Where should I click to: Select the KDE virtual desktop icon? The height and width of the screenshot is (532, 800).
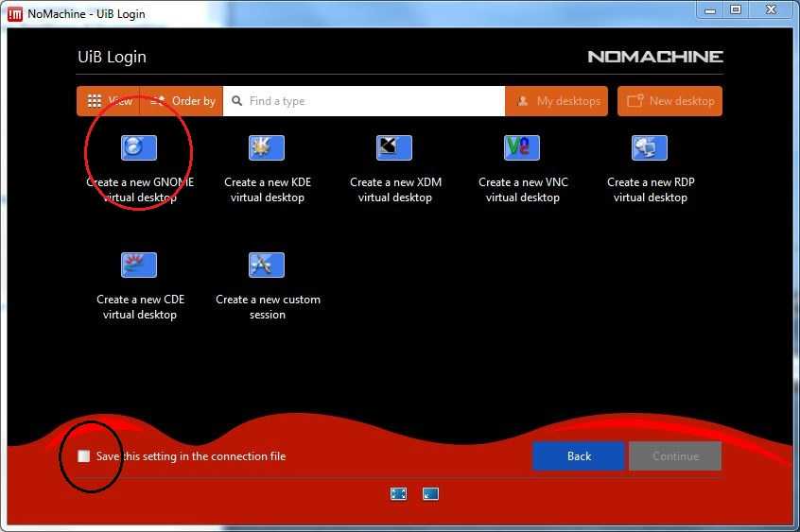(267, 148)
